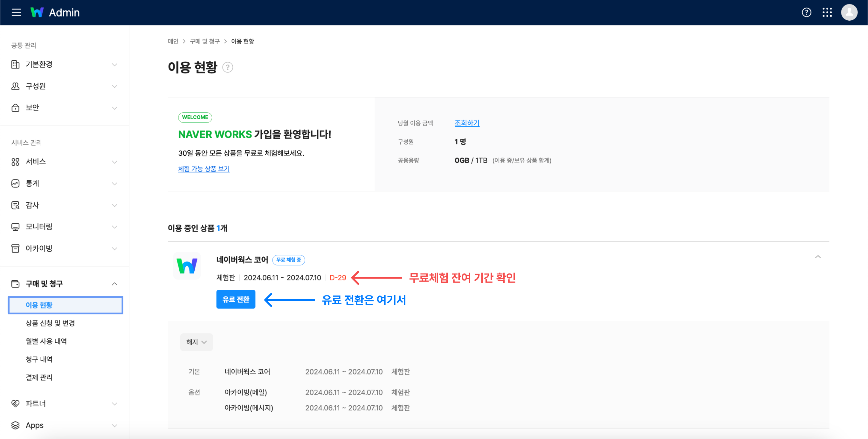868x439 pixels.
Task: Open the hamburger navigation menu
Action: [x=16, y=12]
